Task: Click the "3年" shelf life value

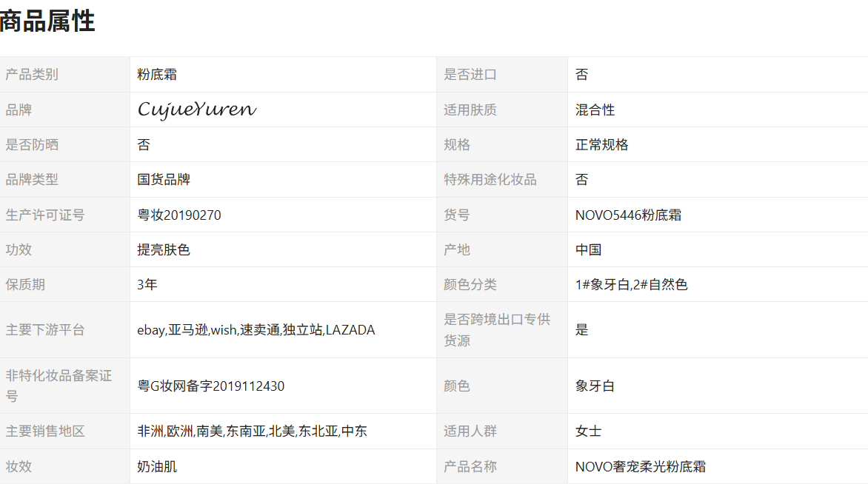Action: pyautogui.click(x=147, y=285)
